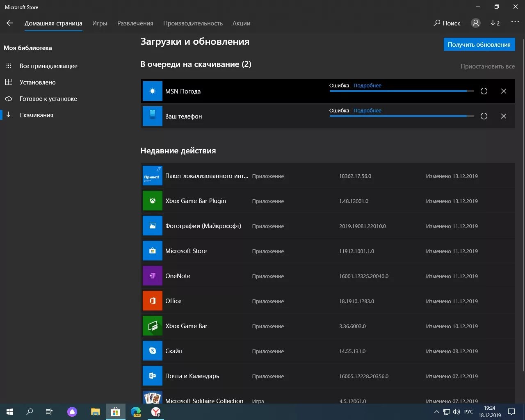Open the three-dot more menu
The height and width of the screenshot is (420, 525).
point(515,22)
